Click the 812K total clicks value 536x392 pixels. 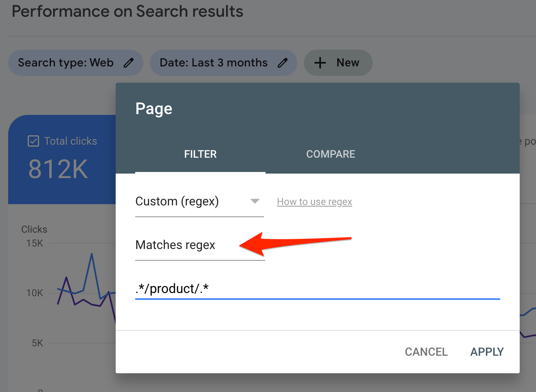(58, 169)
